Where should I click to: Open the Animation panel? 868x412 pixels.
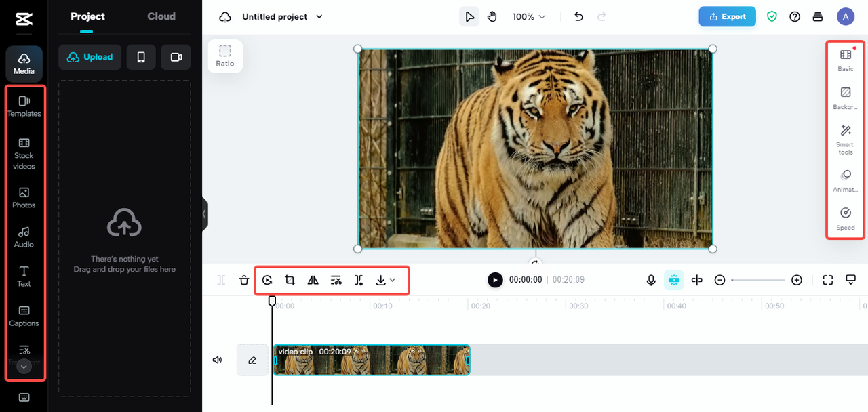846,181
